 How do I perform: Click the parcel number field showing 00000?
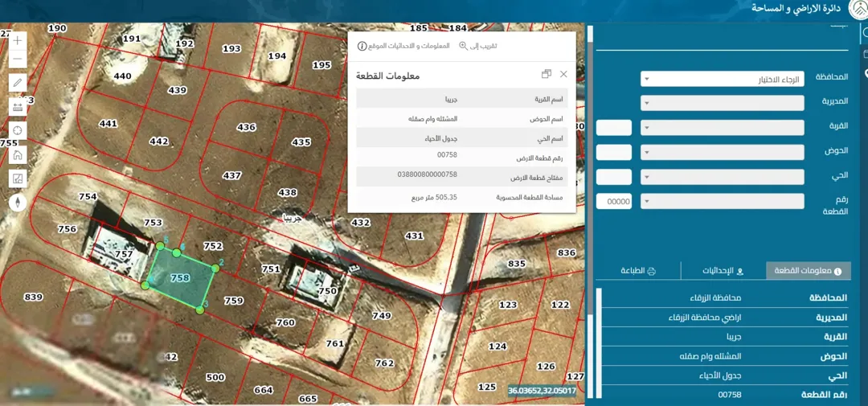click(x=613, y=201)
